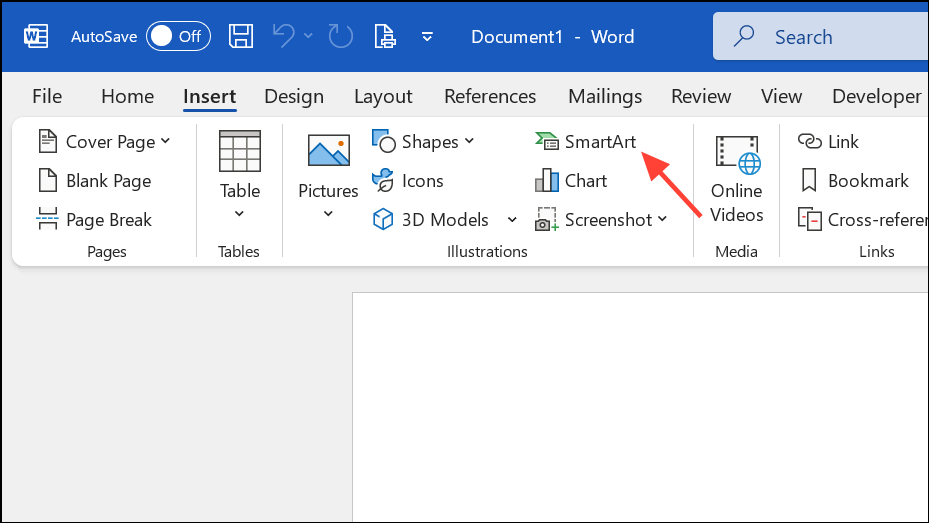Click the Undo arrow icon
Image resolution: width=929 pixels, height=523 pixels.
coord(284,37)
